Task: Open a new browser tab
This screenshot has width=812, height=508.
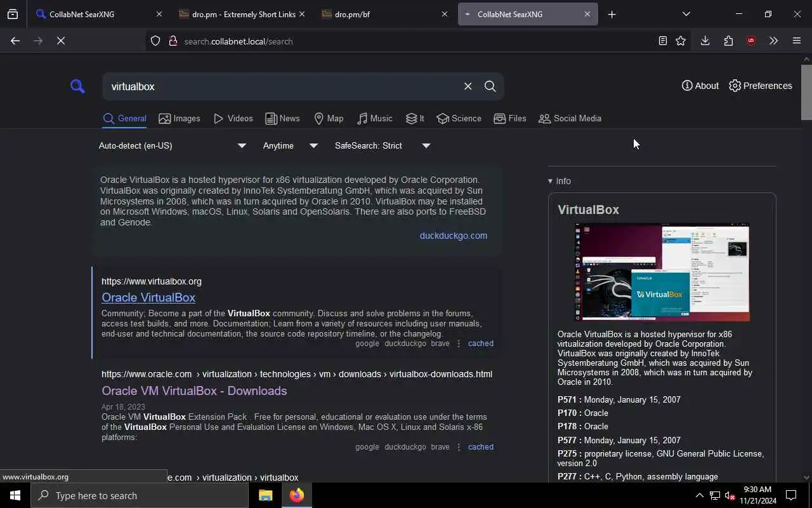Action: [612, 14]
